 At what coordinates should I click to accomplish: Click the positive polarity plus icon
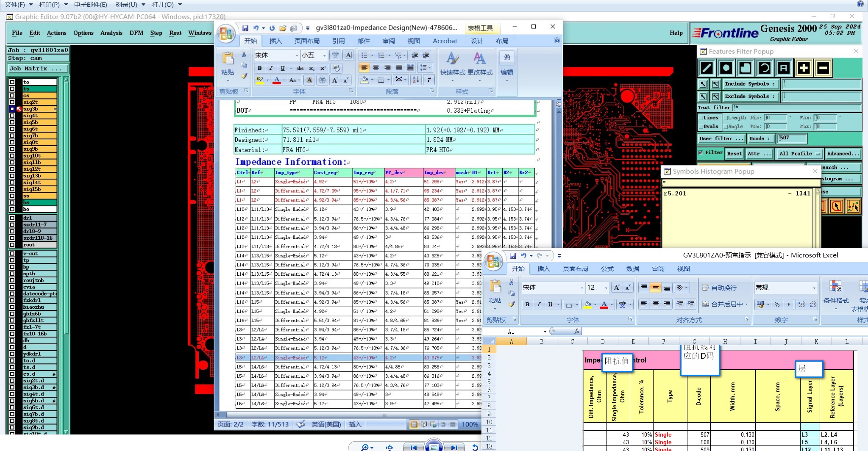point(804,68)
